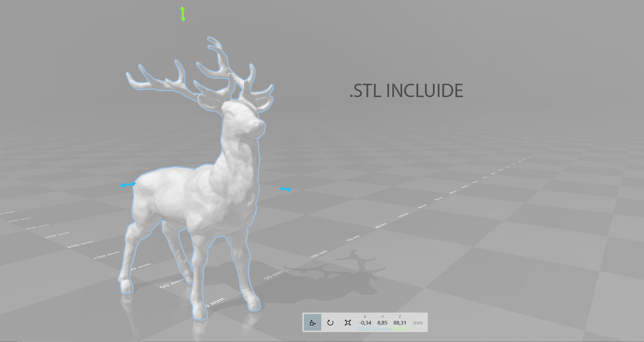
Task: Click the blue move arrow right of deer
Action: point(286,189)
